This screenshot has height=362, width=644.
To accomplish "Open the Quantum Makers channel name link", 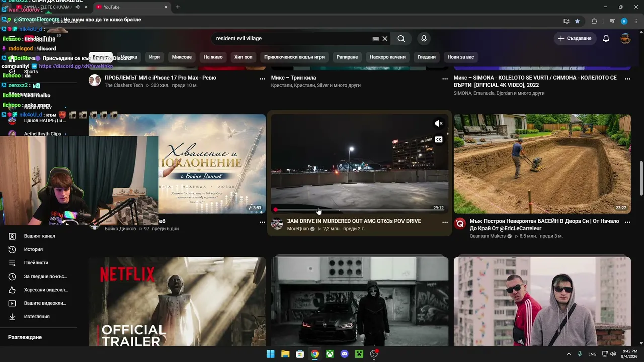I will [x=488, y=236].
